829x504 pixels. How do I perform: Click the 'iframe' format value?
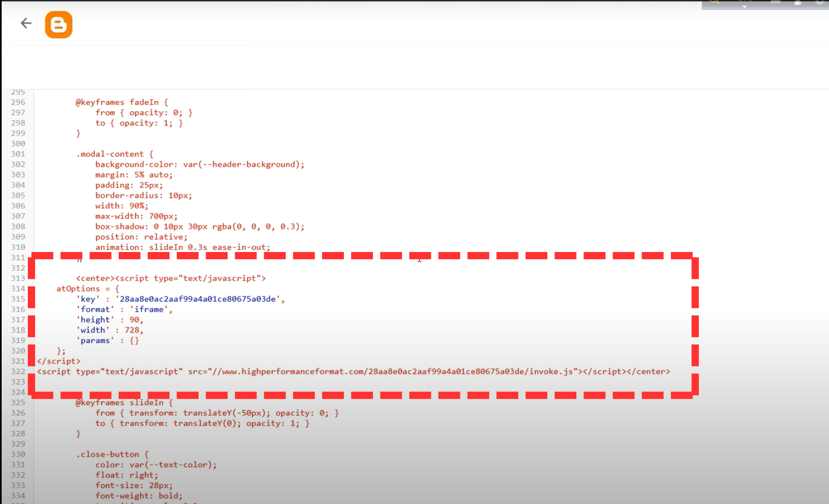149,309
